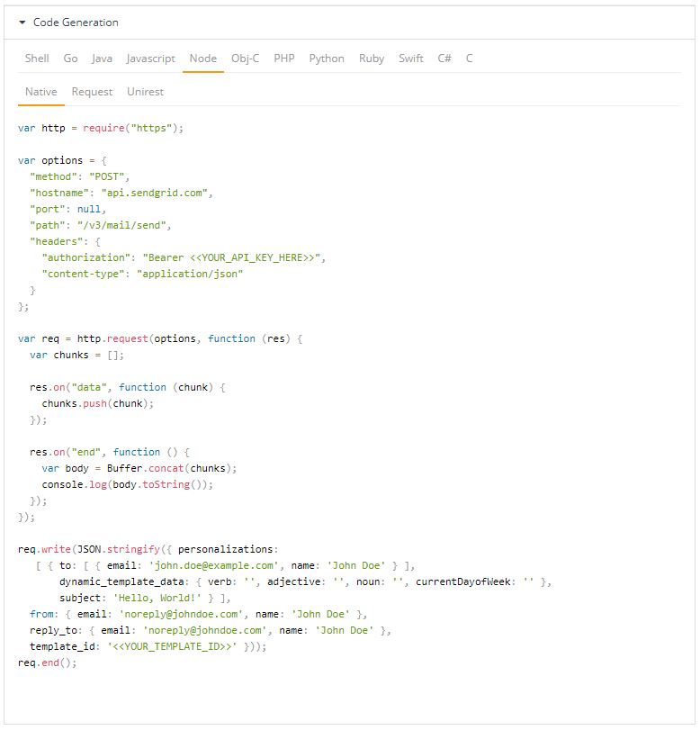Click the chunks.push(chunk) line
Viewport: 700px width, 730px height.
click(x=98, y=403)
